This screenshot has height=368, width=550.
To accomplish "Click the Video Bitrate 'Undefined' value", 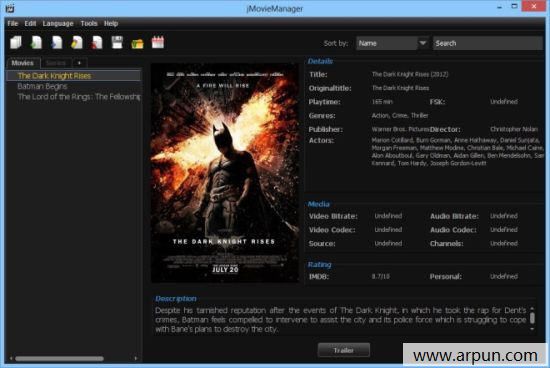I will (388, 216).
